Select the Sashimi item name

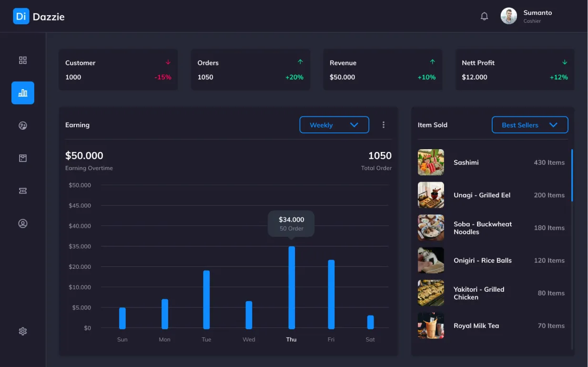(x=466, y=163)
